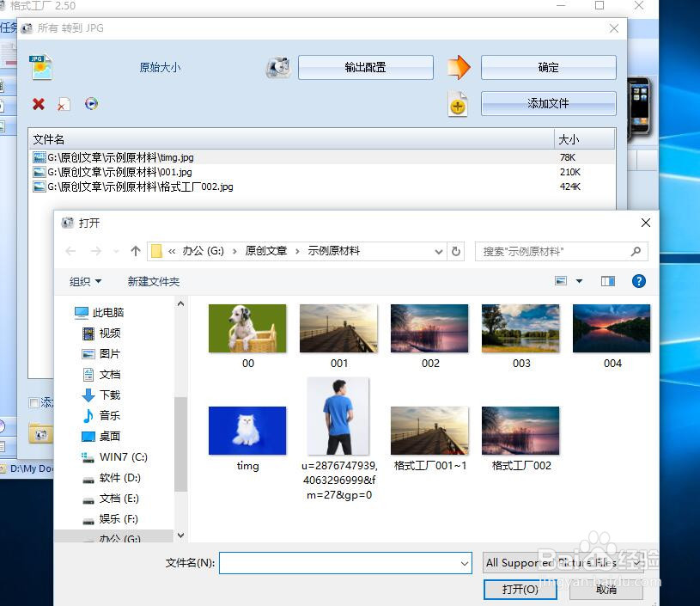Select the JPG output format icon
700x606 pixels.
pyautogui.click(x=40, y=66)
